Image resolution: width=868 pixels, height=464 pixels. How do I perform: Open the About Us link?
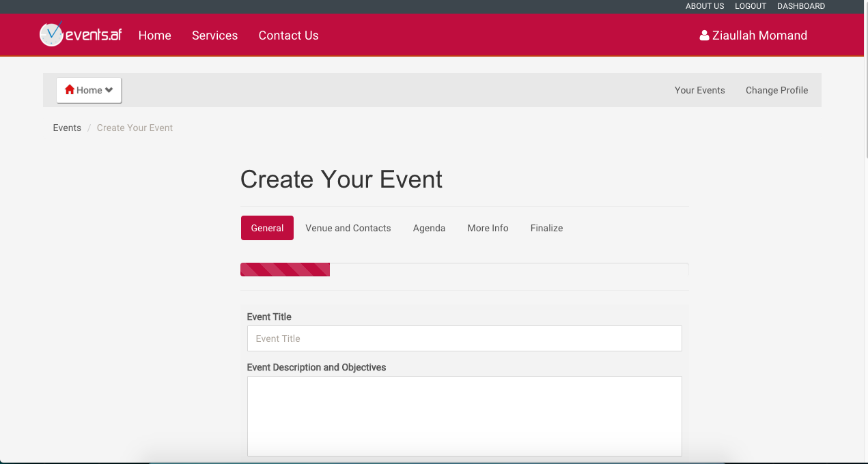coord(704,6)
